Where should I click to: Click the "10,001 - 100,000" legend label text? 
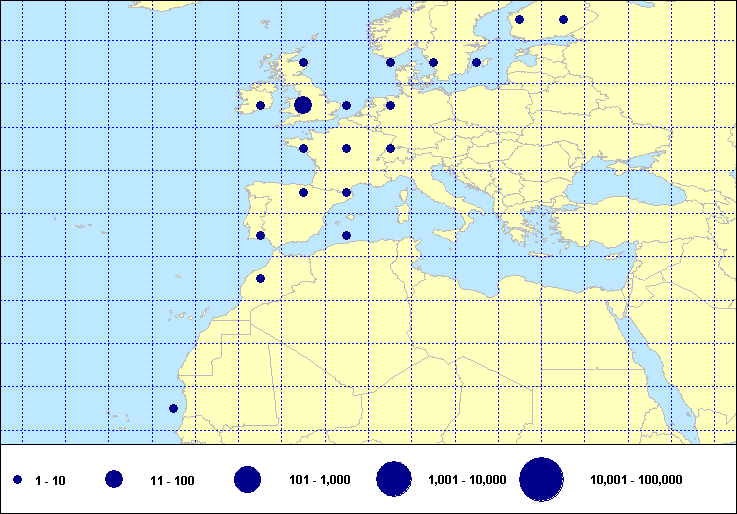point(636,481)
